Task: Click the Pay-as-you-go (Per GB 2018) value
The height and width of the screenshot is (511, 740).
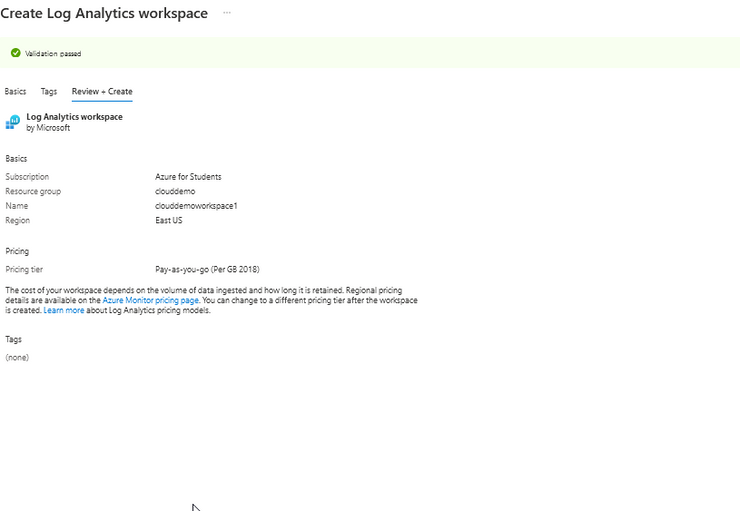Action: [x=207, y=269]
